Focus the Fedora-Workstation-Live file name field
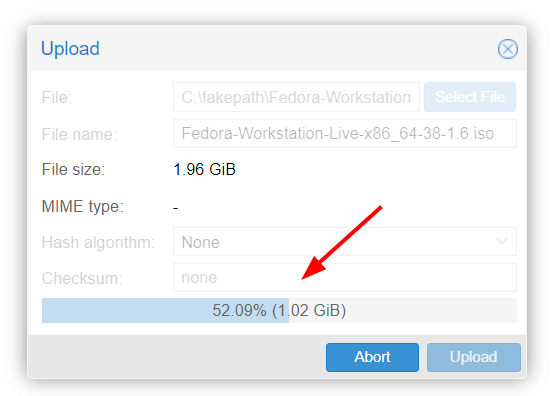This screenshot has width=554, height=396. (345, 134)
